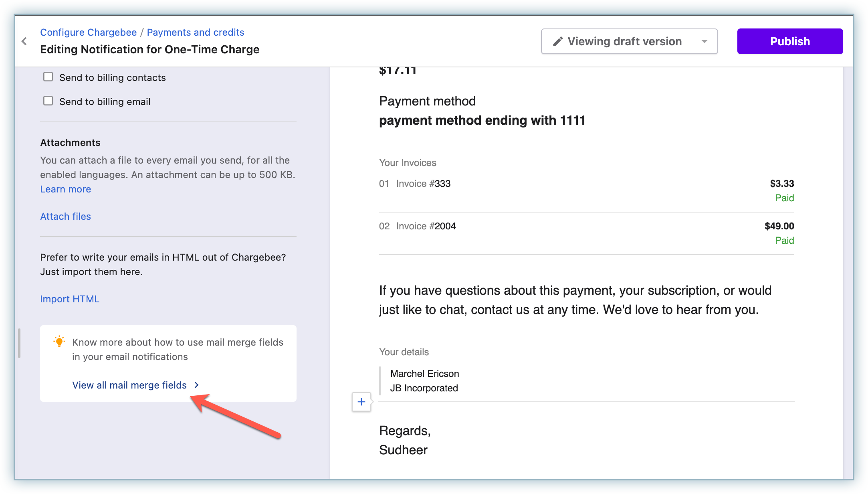This screenshot has height=494, width=868.
Task: Enable Send to billing contacts checkbox
Action: click(48, 77)
